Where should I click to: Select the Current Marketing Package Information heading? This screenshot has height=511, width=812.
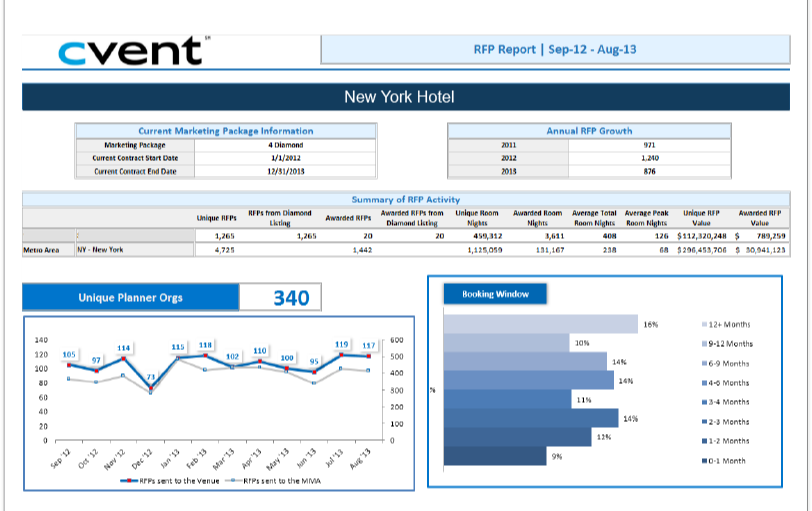pos(226,131)
